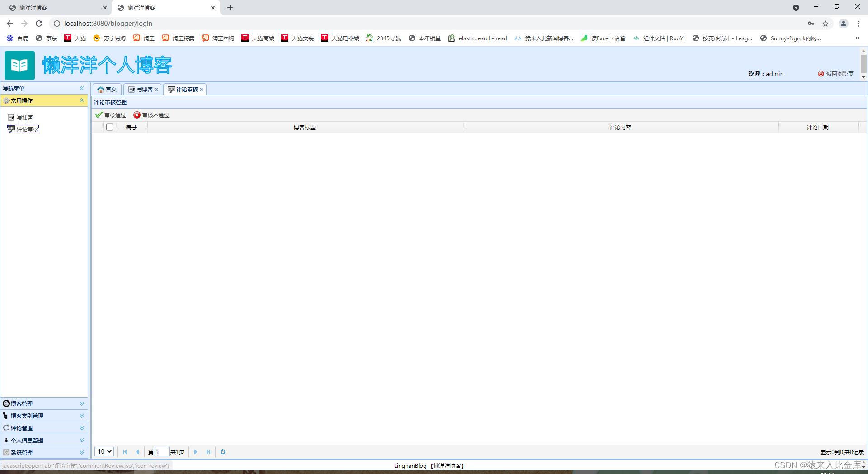Bookmark this page with star icon

tap(826, 24)
